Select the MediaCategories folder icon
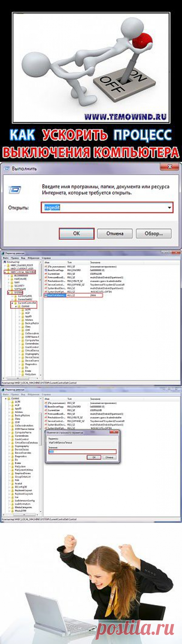This screenshot has height=644, width=182. click(13, 507)
